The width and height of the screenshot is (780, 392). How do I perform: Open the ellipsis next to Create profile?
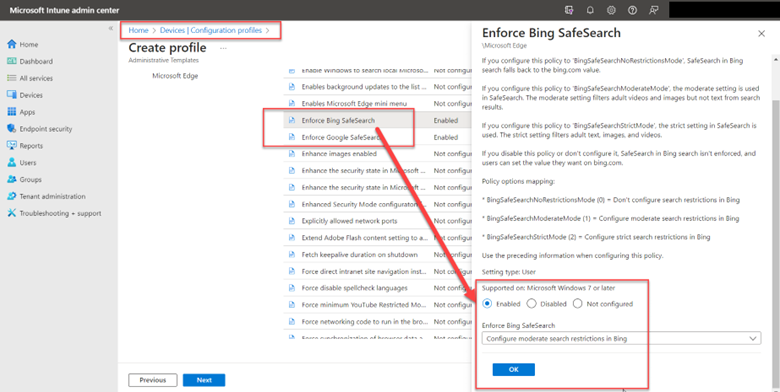click(x=223, y=48)
